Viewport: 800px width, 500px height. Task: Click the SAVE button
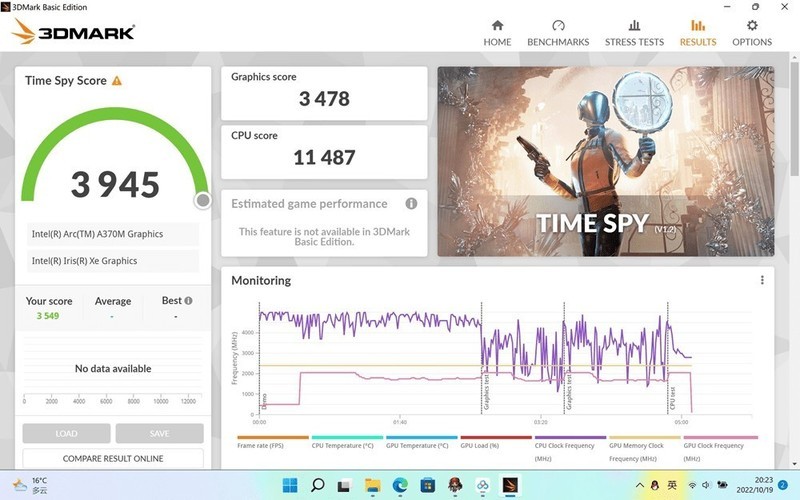(x=159, y=433)
